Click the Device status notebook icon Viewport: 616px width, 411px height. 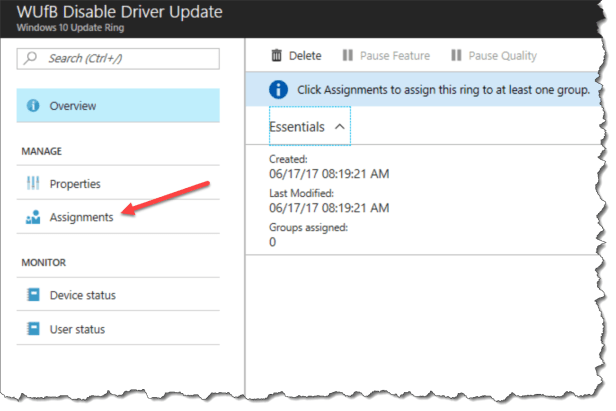(x=33, y=295)
